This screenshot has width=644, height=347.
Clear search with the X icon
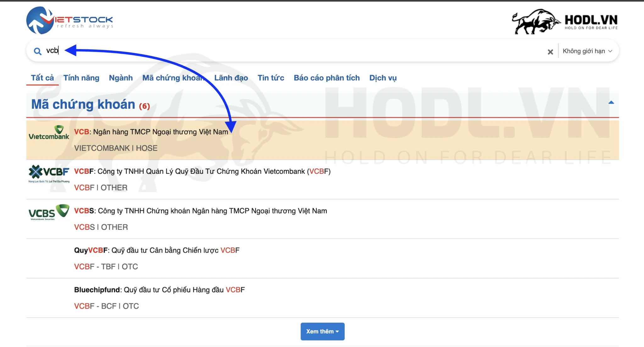tap(550, 52)
